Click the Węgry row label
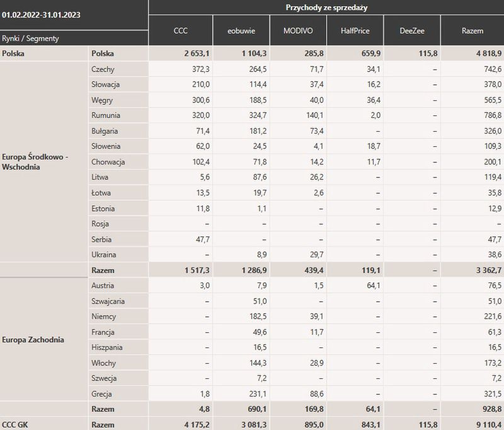 click(102, 100)
